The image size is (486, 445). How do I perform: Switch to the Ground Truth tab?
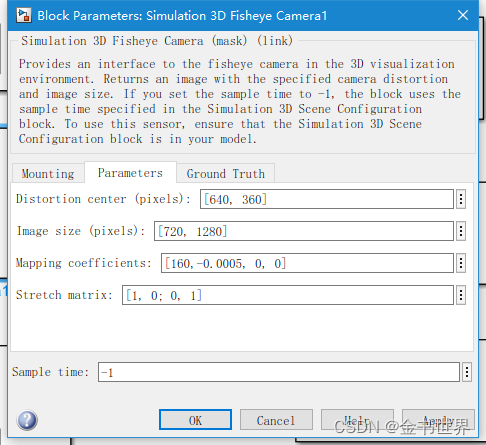226,173
